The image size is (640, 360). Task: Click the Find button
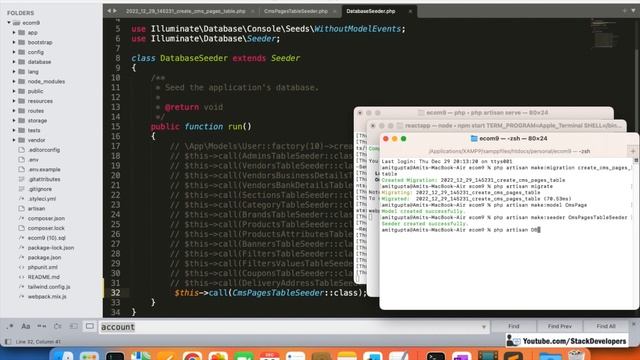click(513, 326)
